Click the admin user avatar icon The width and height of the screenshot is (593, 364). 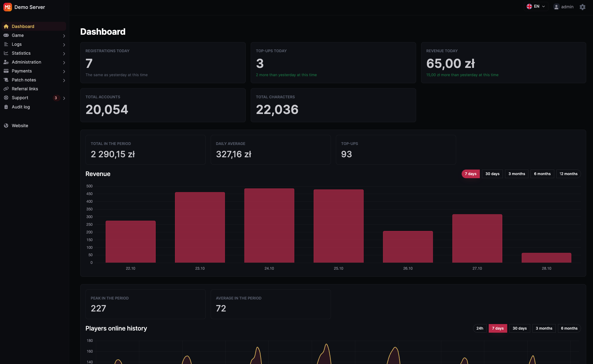tap(556, 7)
